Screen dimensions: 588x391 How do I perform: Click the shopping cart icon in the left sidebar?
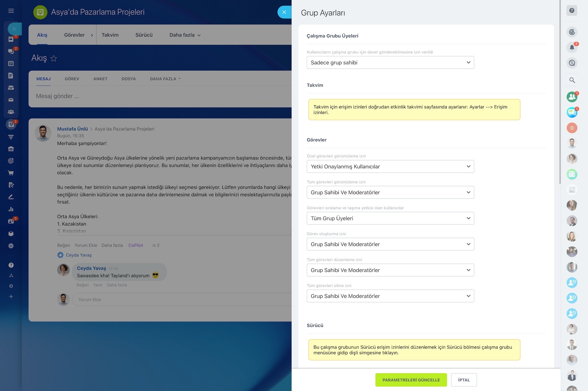pyautogui.click(x=11, y=173)
